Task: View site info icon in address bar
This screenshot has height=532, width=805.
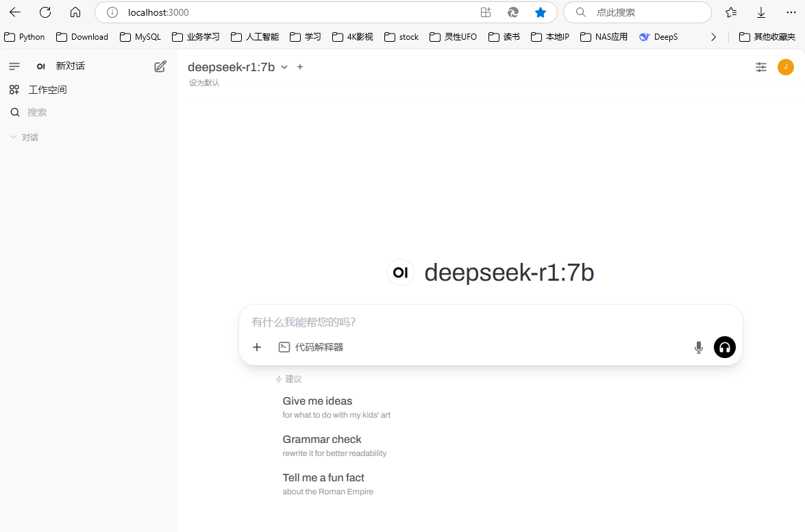Action: point(112,12)
